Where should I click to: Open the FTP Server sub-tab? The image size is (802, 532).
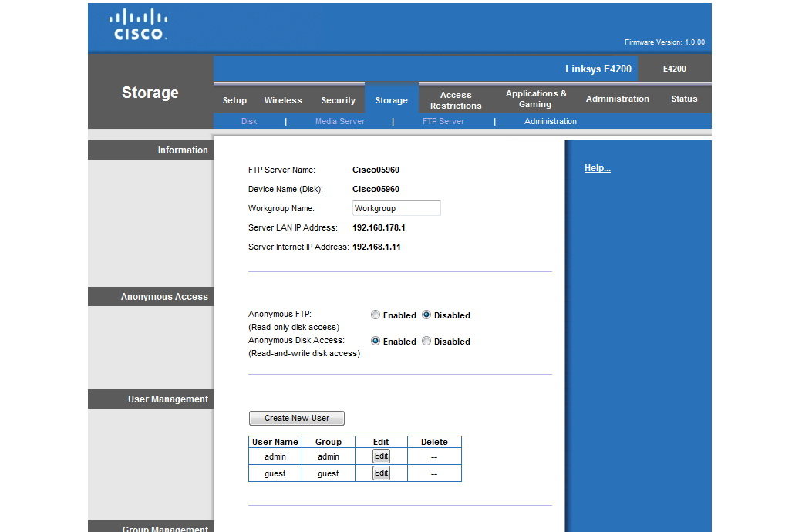pos(443,121)
